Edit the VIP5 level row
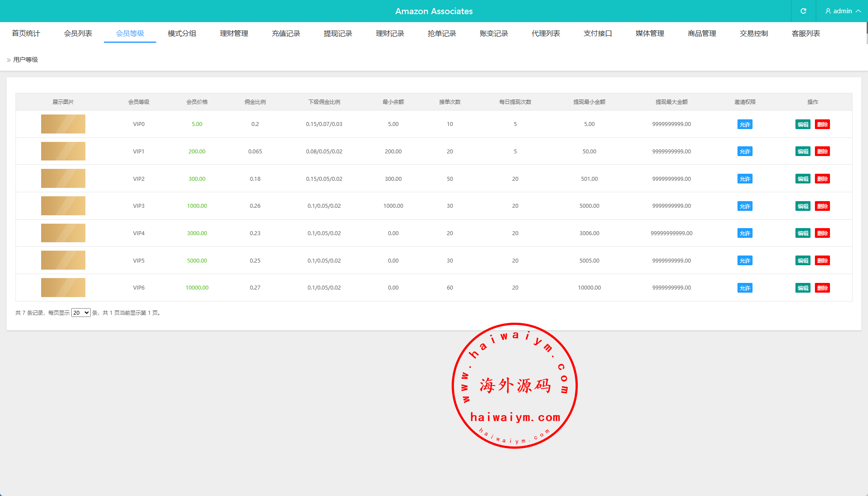868x496 pixels. (x=803, y=261)
